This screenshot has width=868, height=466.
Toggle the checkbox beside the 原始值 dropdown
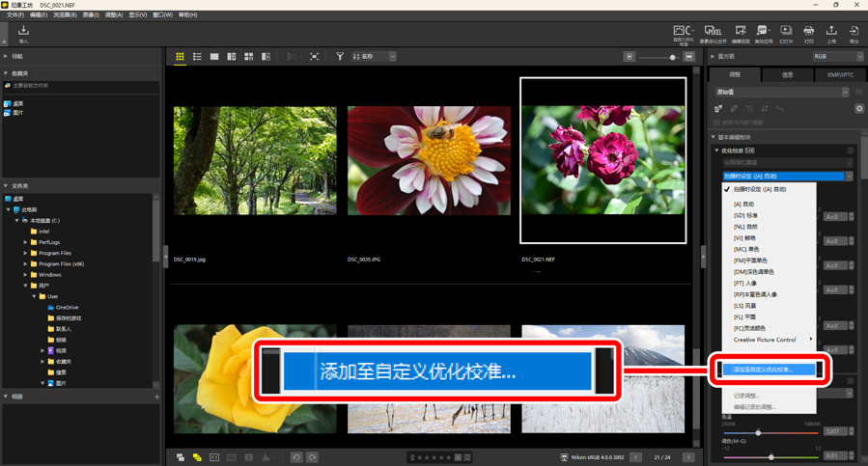(x=858, y=92)
